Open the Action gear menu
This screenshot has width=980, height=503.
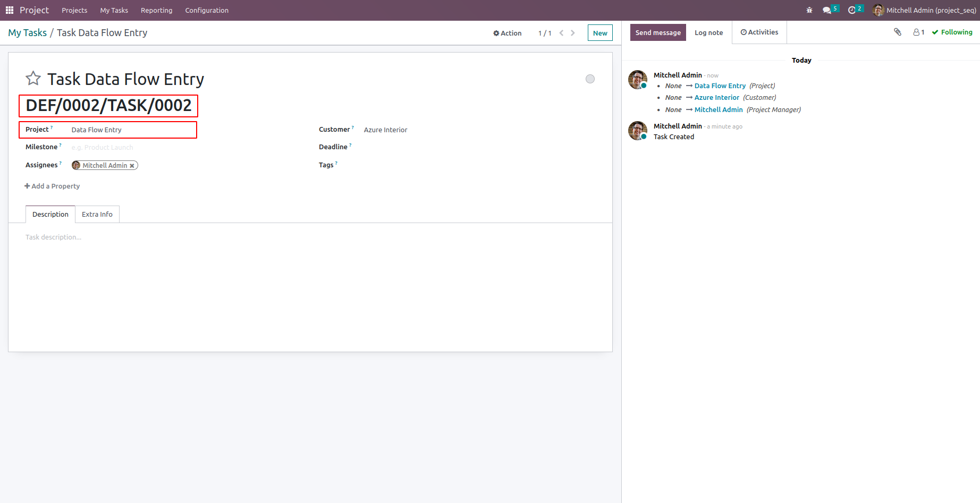point(507,33)
